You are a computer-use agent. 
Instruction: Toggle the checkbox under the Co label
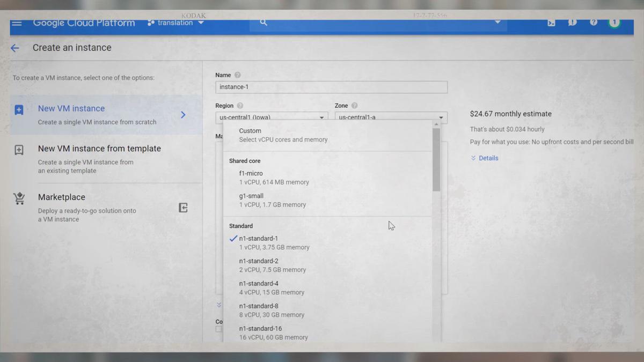coord(218,329)
